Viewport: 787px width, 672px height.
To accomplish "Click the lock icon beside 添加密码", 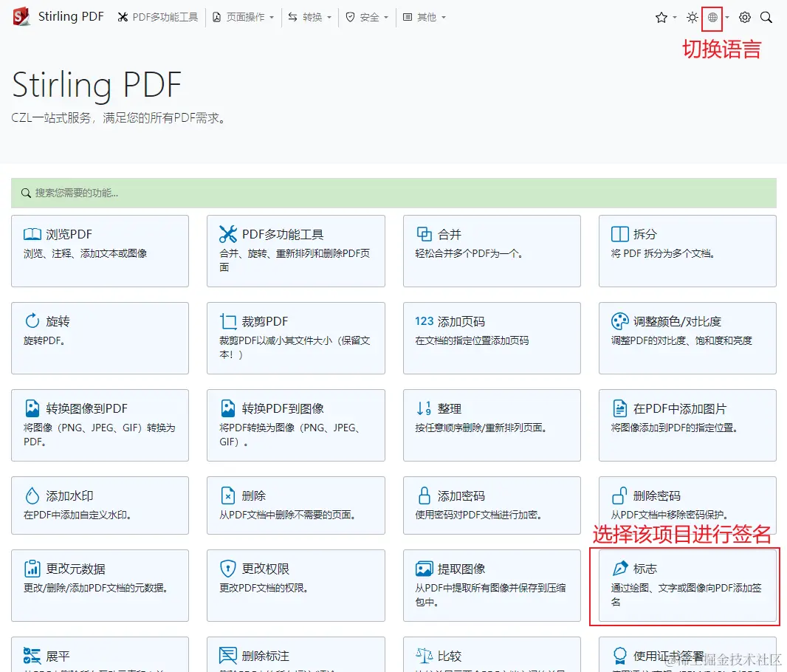I will coord(424,496).
